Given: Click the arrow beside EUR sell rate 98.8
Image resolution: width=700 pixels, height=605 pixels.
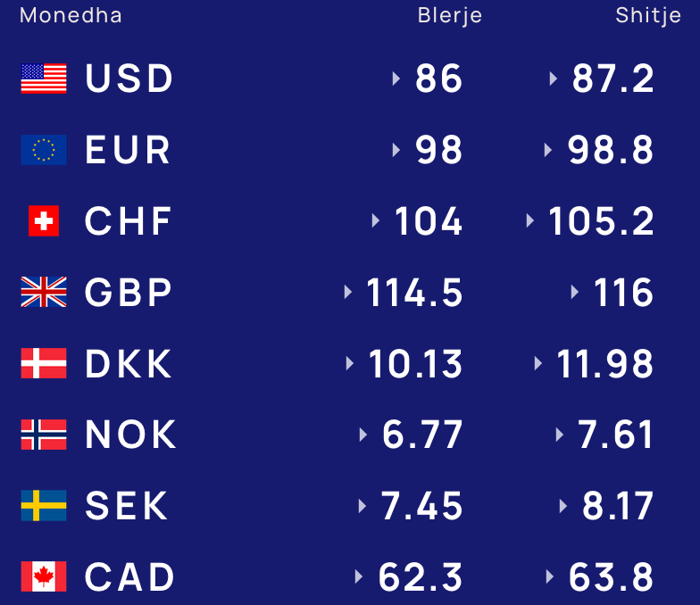Looking at the screenshot, I should [548, 150].
